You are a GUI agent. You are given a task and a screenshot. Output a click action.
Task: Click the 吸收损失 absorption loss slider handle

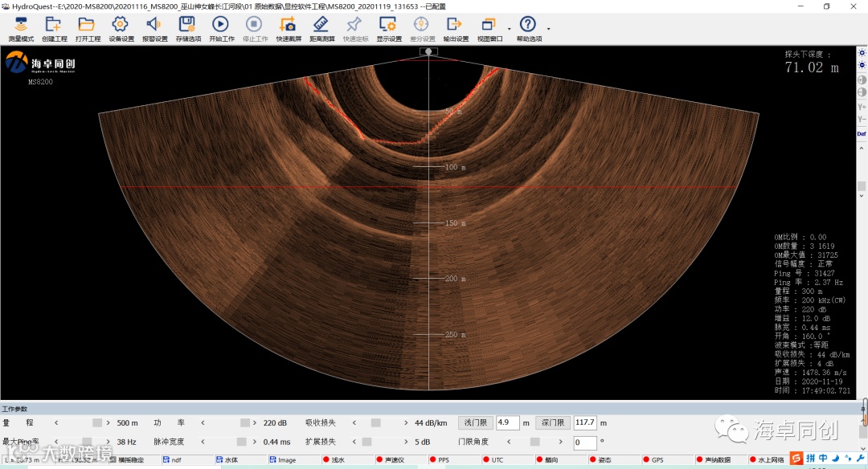pyautogui.click(x=375, y=422)
